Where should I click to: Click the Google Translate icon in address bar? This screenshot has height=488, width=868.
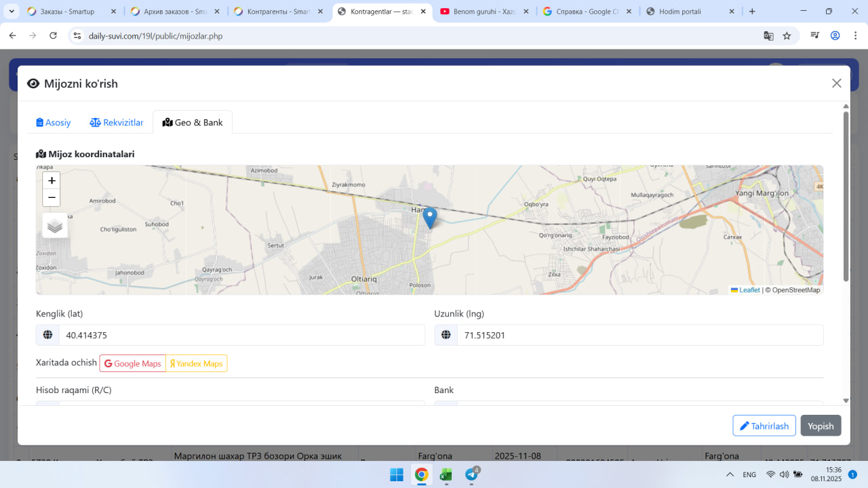[768, 36]
